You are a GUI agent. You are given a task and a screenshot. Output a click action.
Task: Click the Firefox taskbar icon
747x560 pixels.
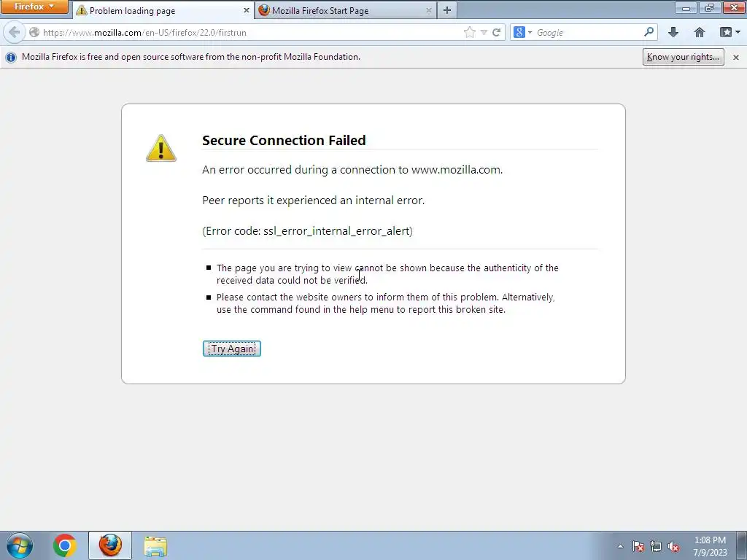[x=110, y=545]
